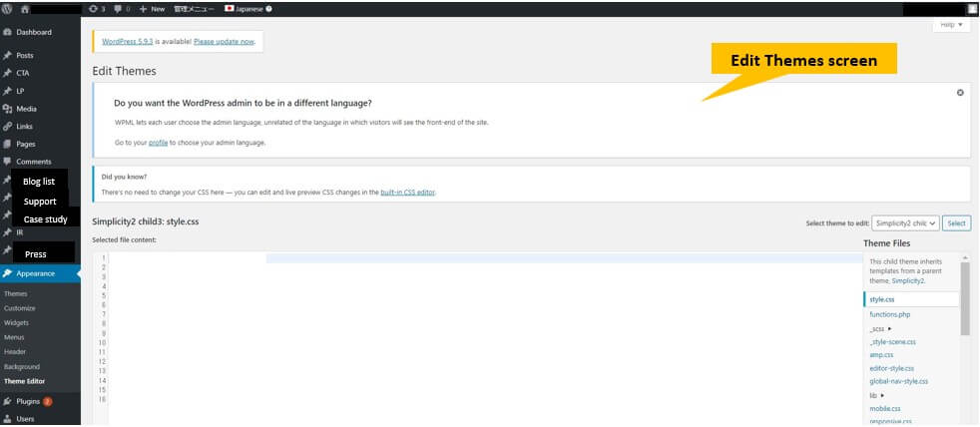Screen dimensions: 980x427
Task: Click the help question mark beside Japanese
Action: [268, 9]
